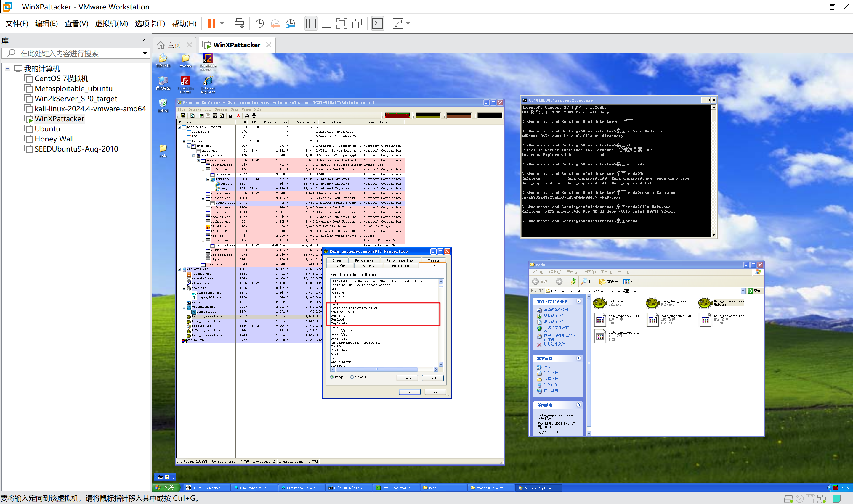Click the VMware pause virtual machine button
This screenshot has width=853, height=504.
click(x=211, y=23)
